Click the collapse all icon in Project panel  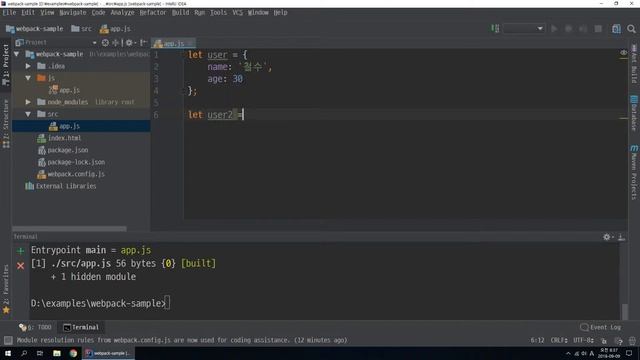pos(116,42)
